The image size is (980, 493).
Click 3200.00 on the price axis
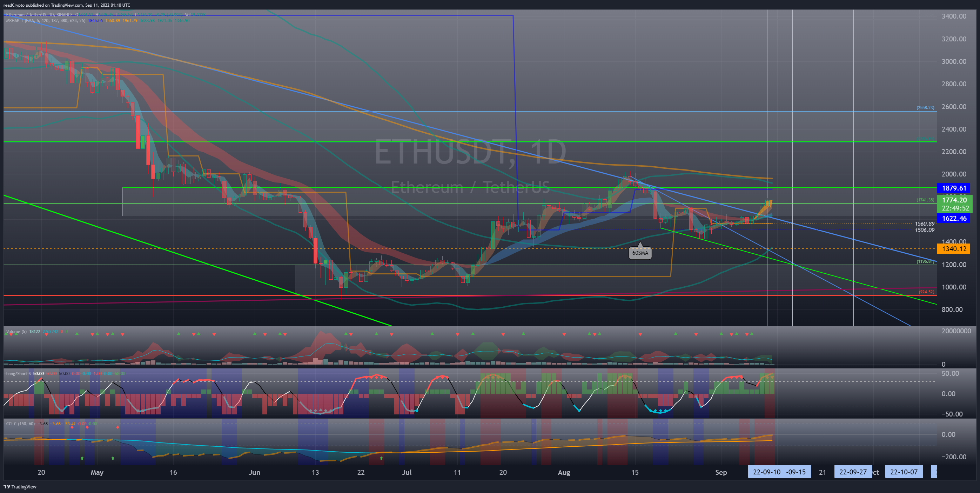pyautogui.click(x=954, y=39)
